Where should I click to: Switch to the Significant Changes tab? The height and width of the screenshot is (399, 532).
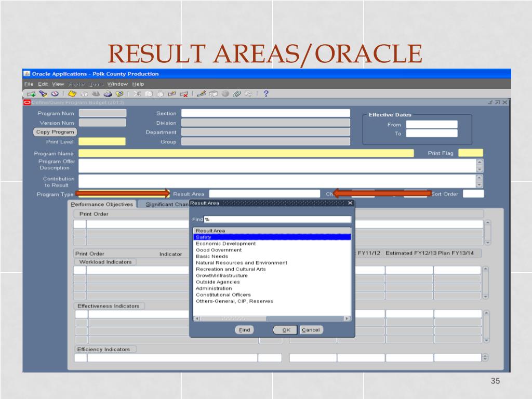[167, 204]
